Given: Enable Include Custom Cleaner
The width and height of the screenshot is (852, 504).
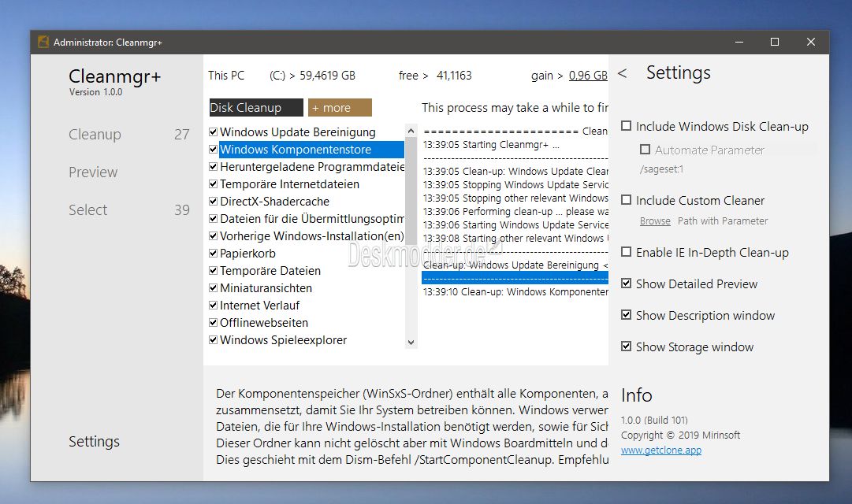Looking at the screenshot, I should pyautogui.click(x=627, y=200).
